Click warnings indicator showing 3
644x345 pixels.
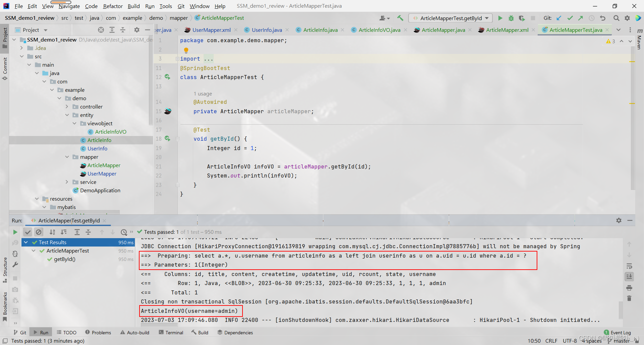click(x=610, y=41)
